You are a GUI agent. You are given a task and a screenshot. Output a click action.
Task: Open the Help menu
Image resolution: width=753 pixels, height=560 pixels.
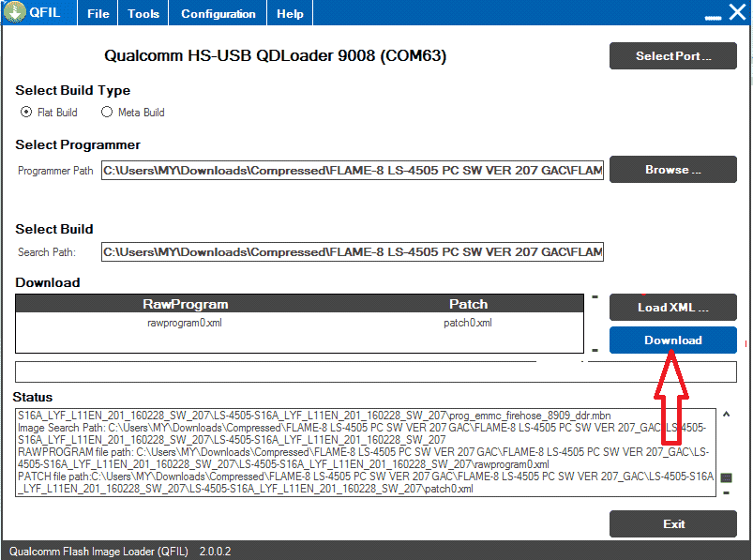point(290,13)
